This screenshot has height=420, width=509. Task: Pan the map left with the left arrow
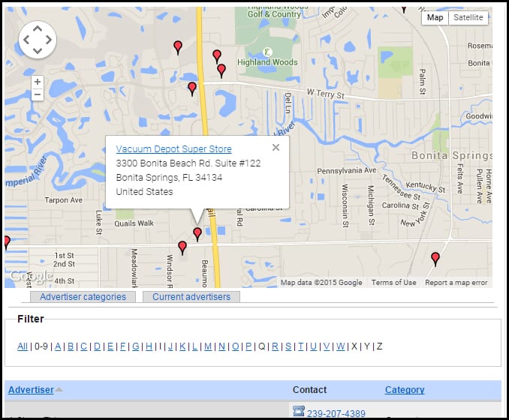point(26,40)
